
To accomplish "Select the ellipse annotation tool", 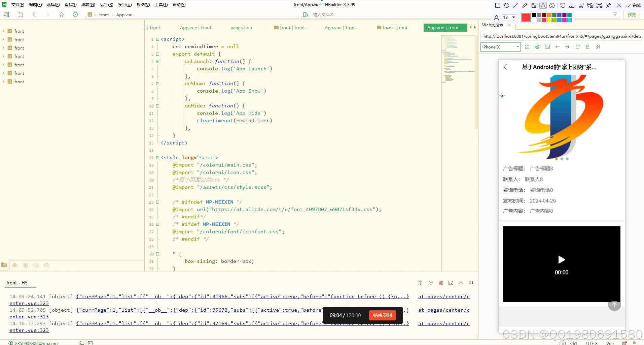I will (x=507, y=5).
